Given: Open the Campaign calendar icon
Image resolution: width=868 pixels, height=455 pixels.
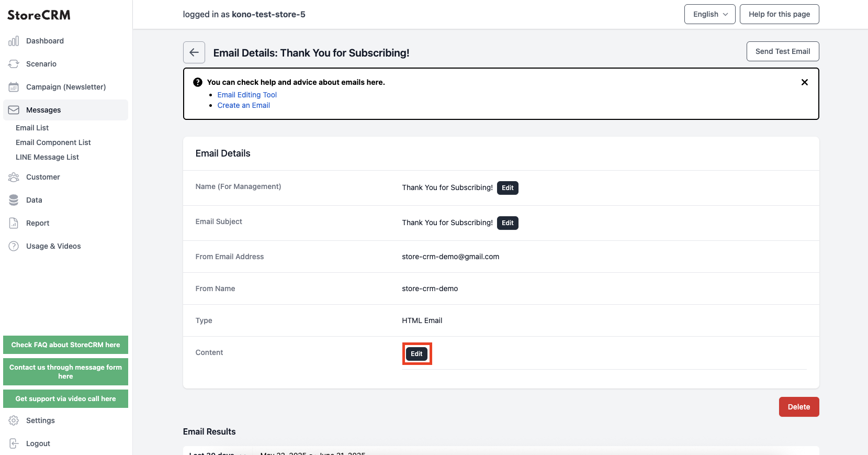Looking at the screenshot, I should [x=14, y=87].
